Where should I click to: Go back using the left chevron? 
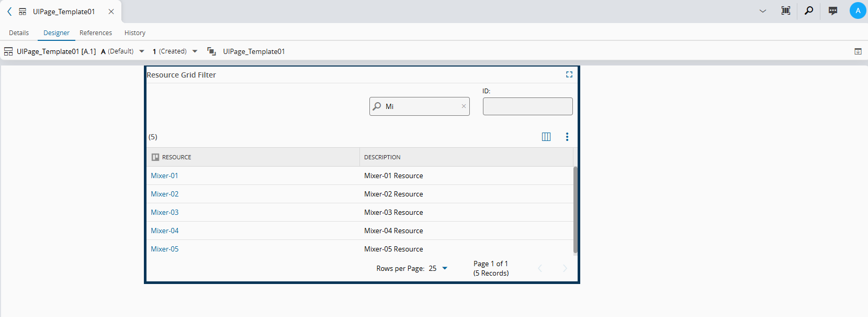pyautogui.click(x=9, y=11)
